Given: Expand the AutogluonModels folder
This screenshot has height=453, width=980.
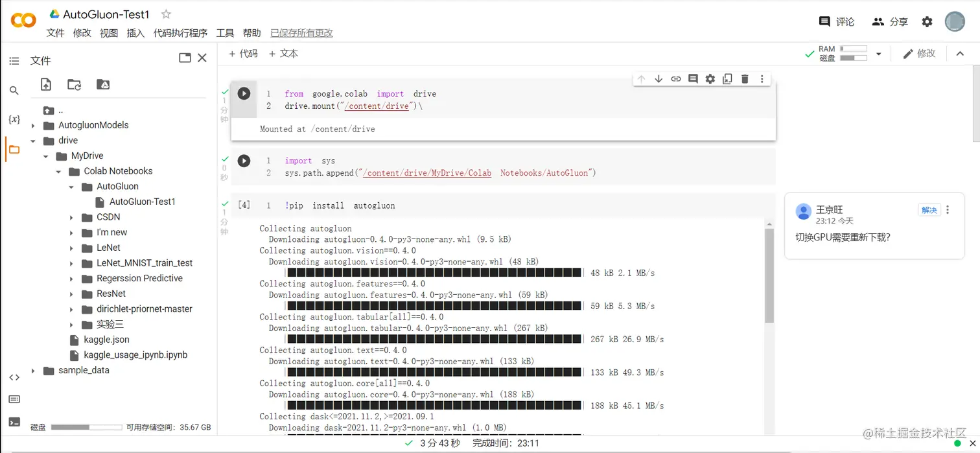Looking at the screenshot, I should click(33, 125).
